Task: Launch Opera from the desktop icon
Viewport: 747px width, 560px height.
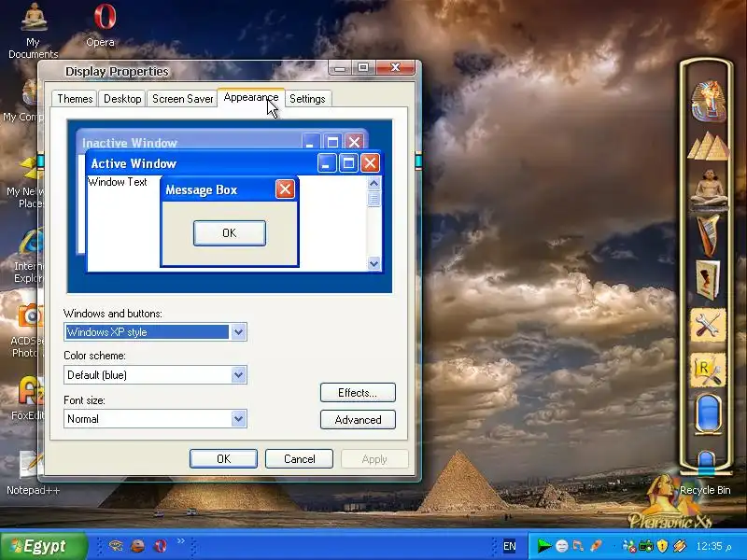Action: (104, 25)
